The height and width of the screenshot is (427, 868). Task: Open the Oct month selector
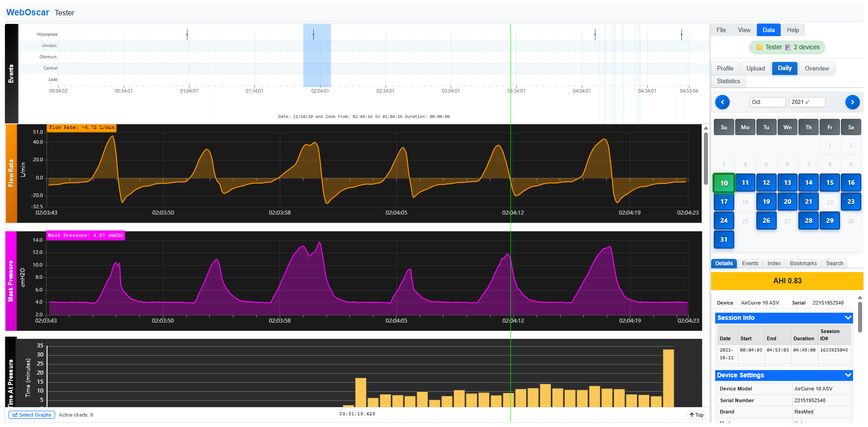click(x=767, y=102)
